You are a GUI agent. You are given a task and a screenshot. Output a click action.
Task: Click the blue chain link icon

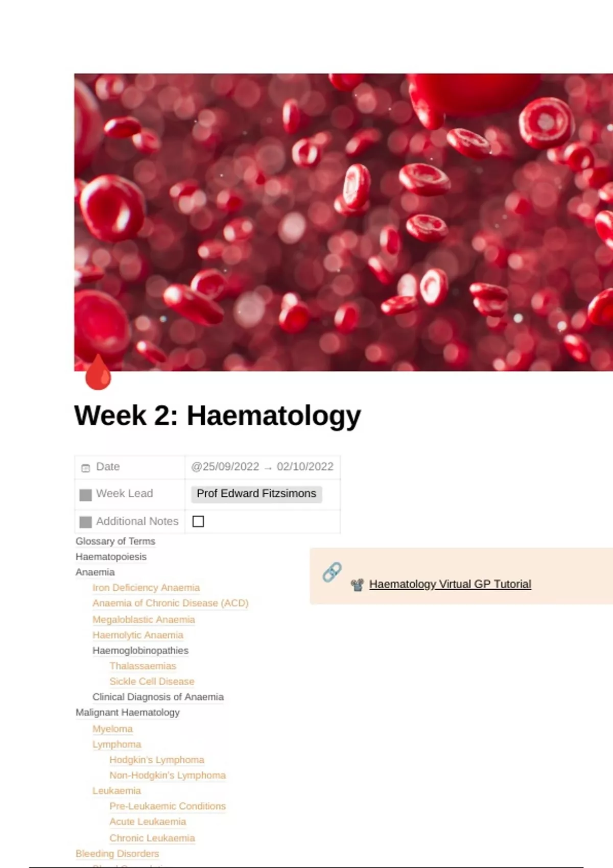tap(332, 572)
